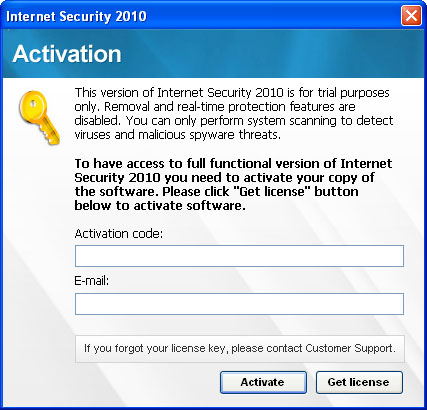
Task: Click the forgot license key notice box
Action: pyautogui.click(x=240, y=349)
